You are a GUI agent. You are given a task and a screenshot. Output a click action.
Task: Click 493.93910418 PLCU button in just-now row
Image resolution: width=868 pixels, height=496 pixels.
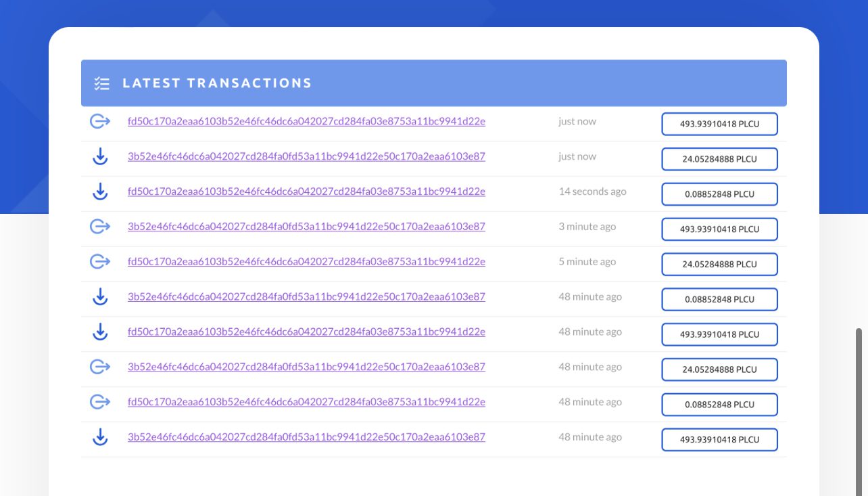pyautogui.click(x=719, y=124)
